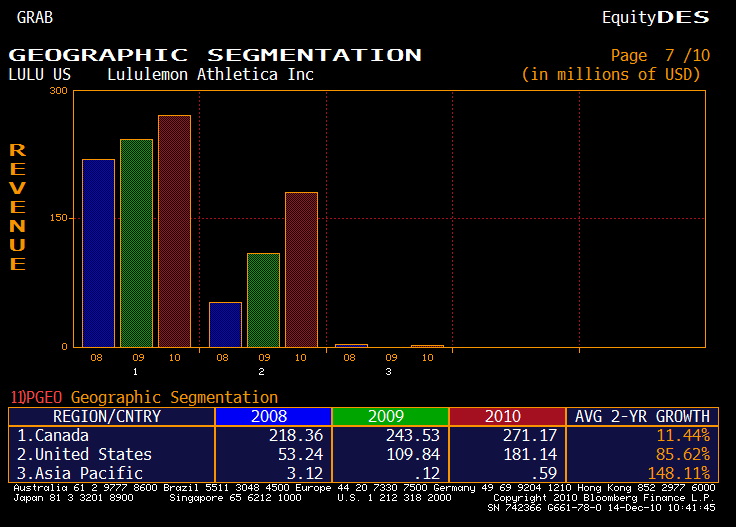Click Canada 2010 value 271.17
The width and height of the screenshot is (736, 527).
pyautogui.click(x=530, y=435)
